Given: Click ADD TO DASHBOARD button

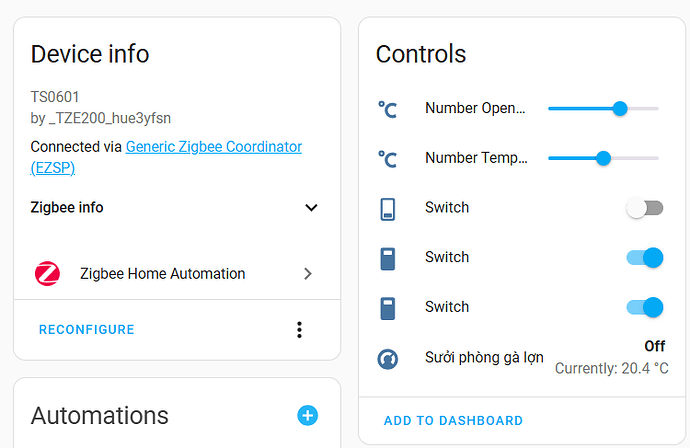Looking at the screenshot, I should 453,421.
